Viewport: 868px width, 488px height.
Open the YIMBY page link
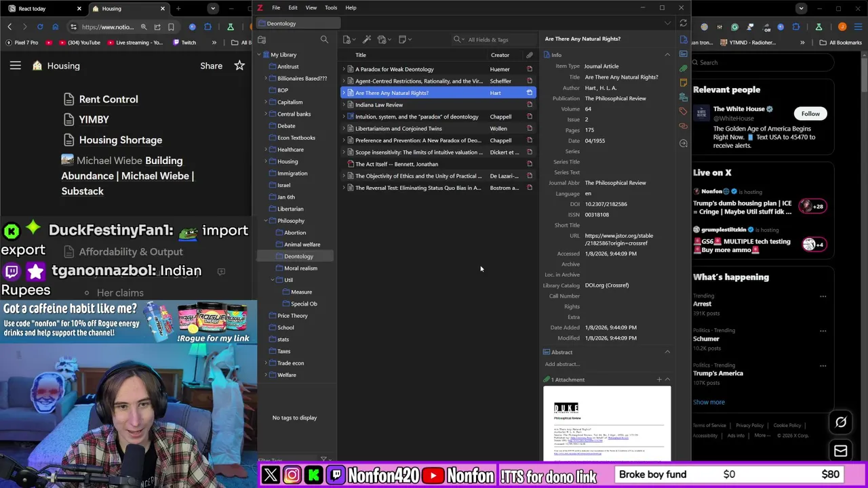point(94,119)
